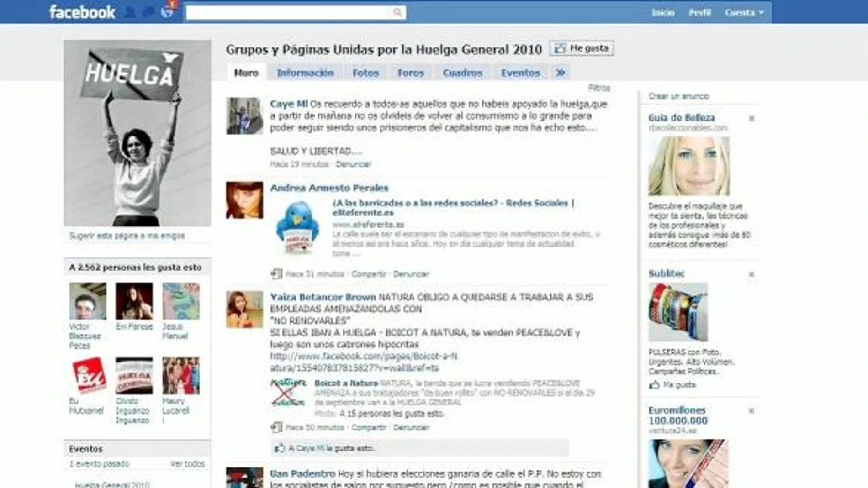Click the Filtros link
The height and width of the screenshot is (488, 868).
tap(599, 88)
